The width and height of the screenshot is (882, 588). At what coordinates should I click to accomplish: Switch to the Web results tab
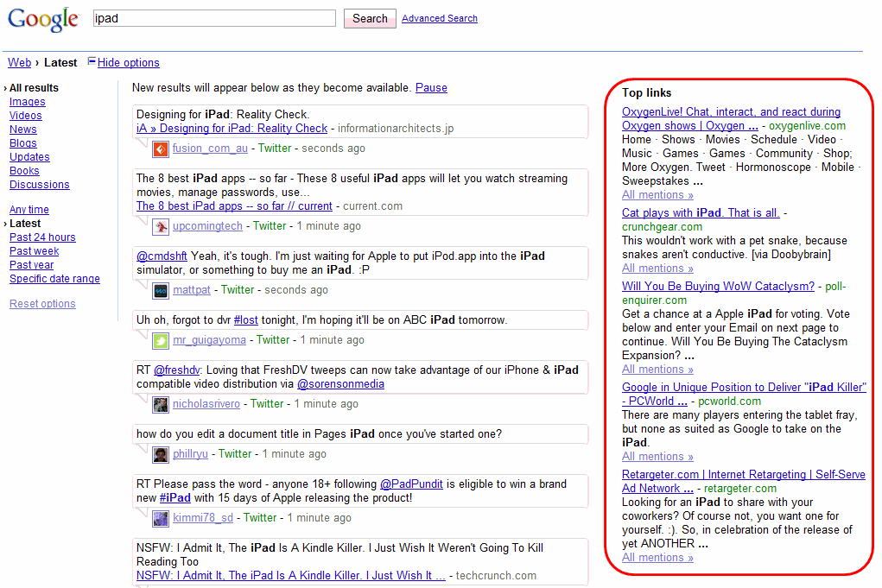coord(19,63)
